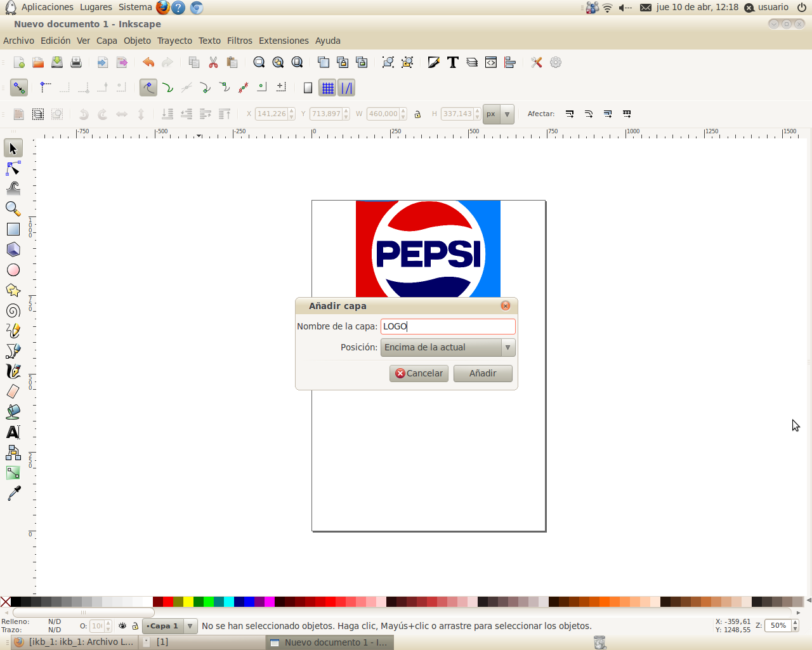This screenshot has height=650, width=812.
Task: Click the Cancelar button
Action: coord(419,373)
